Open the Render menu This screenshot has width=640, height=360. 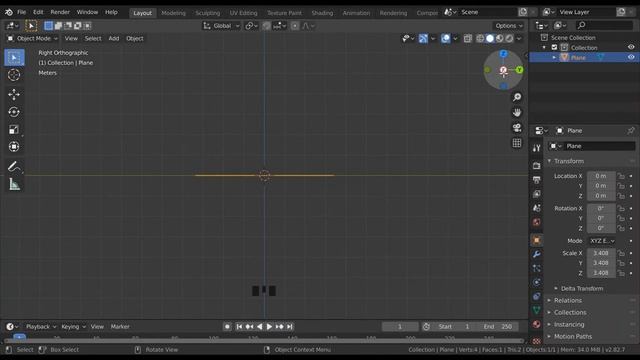60,12
